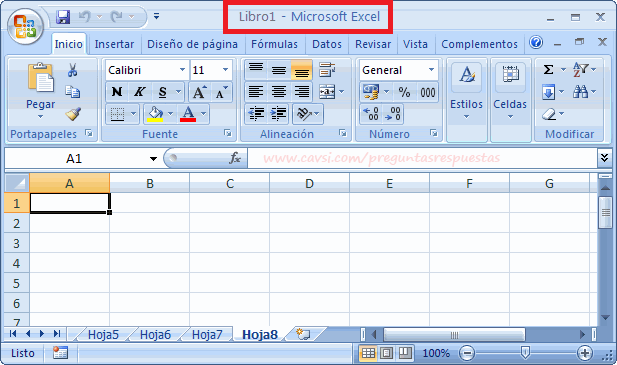617x365 pixels.
Task: Toggle underline S formatting
Action: [162, 92]
